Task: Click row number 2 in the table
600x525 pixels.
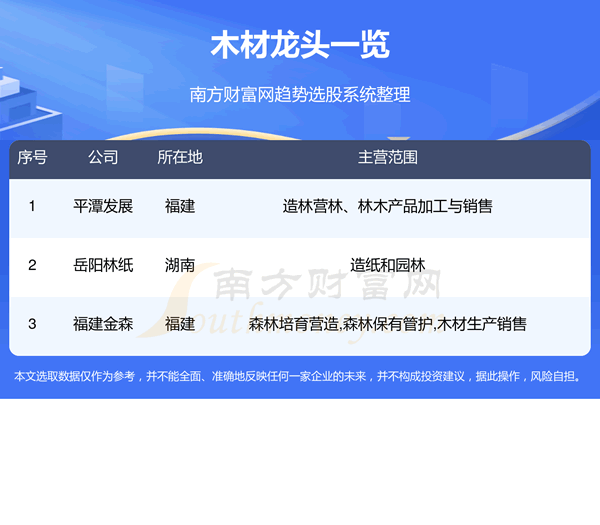Action: point(33,265)
